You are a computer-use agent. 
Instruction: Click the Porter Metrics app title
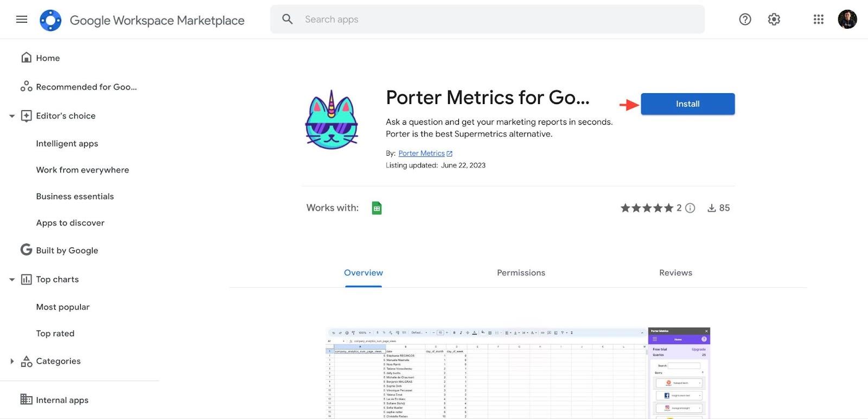(487, 98)
